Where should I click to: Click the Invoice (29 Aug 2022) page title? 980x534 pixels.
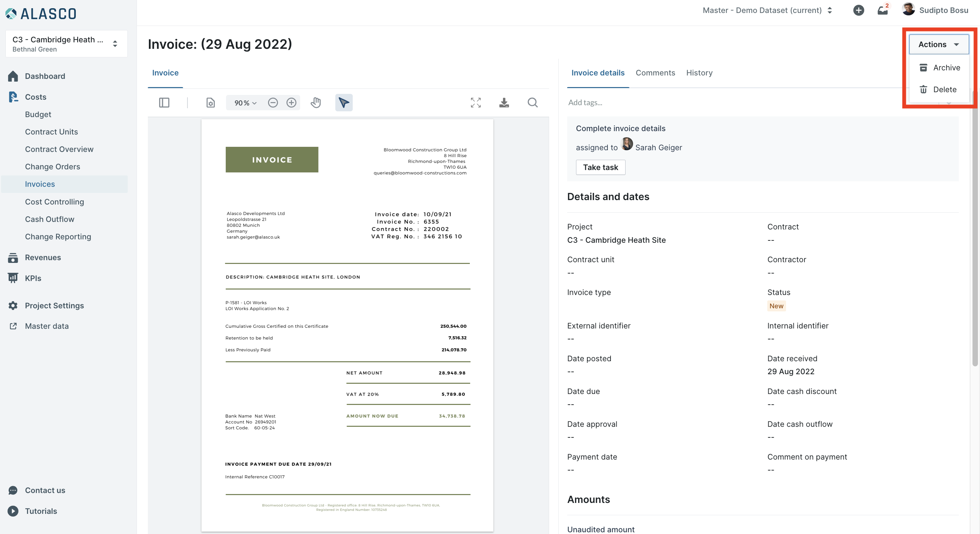click(x=220, y=44)
